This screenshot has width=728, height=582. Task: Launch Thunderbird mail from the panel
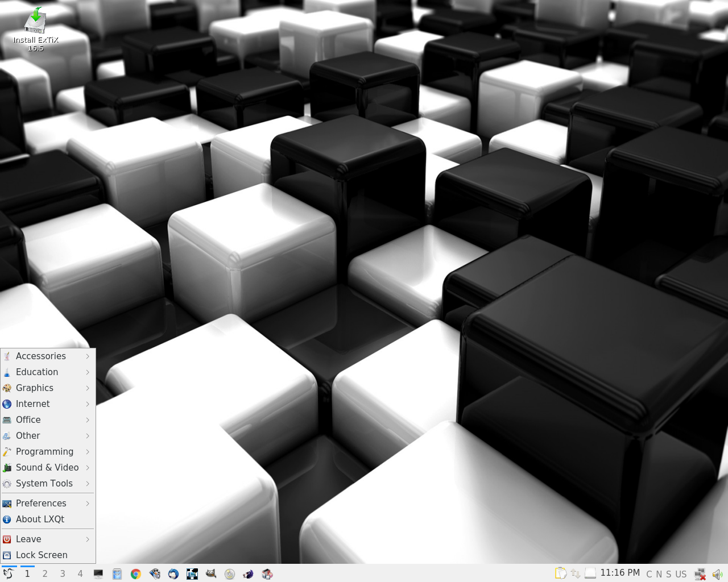tap(173, 574)
